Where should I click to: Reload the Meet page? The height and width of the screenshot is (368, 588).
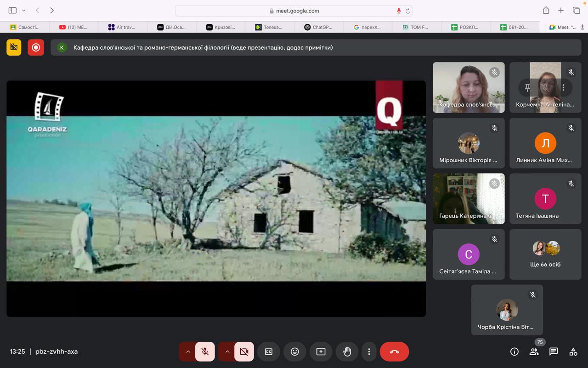[x=407, y=11]
